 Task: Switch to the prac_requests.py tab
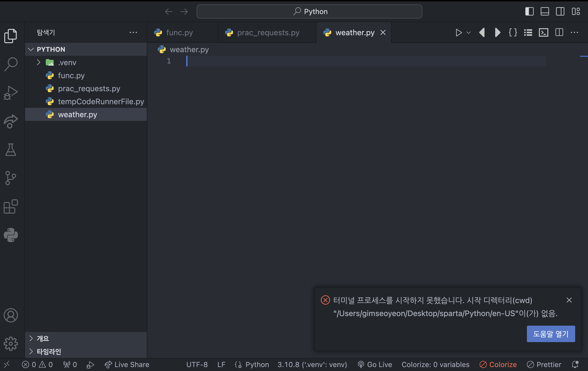267,33
